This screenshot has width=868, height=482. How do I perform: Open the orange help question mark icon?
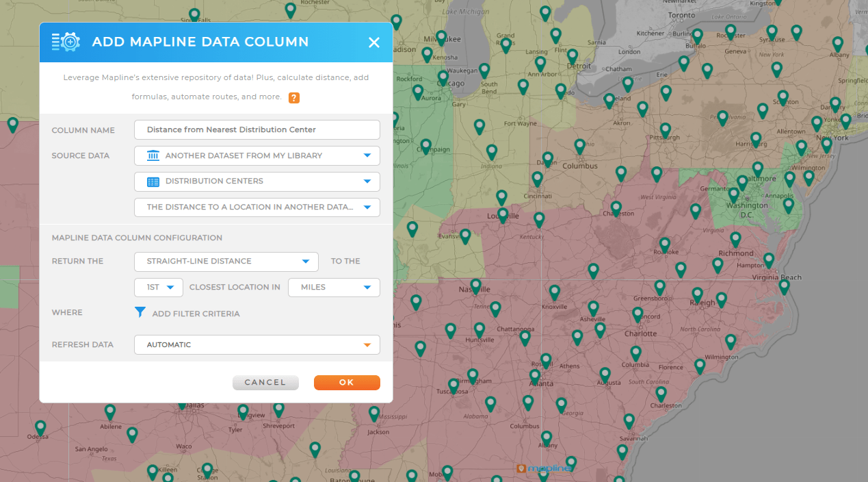coord(293,98)
